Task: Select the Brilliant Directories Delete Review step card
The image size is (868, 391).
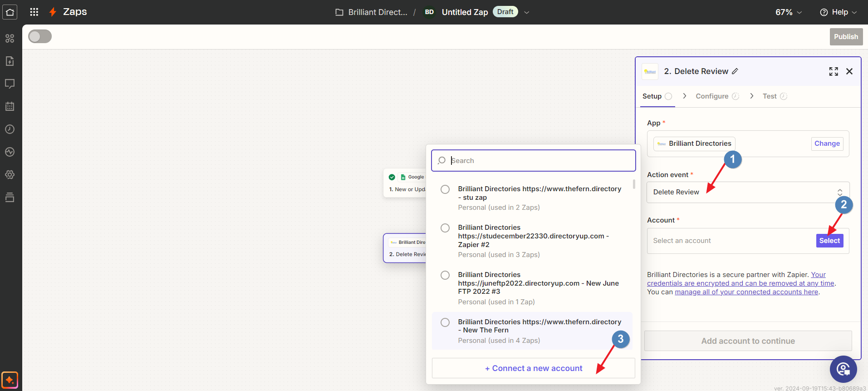Action: 405,248
